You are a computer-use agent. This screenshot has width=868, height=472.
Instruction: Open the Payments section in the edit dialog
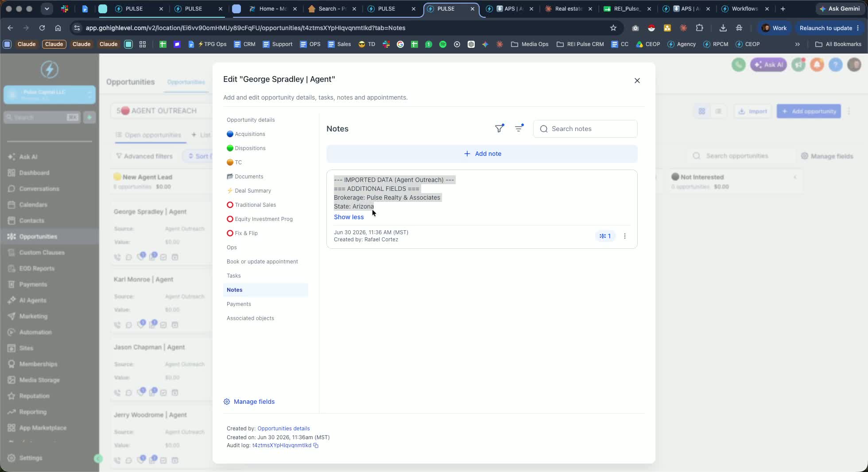tap(239, 304)
